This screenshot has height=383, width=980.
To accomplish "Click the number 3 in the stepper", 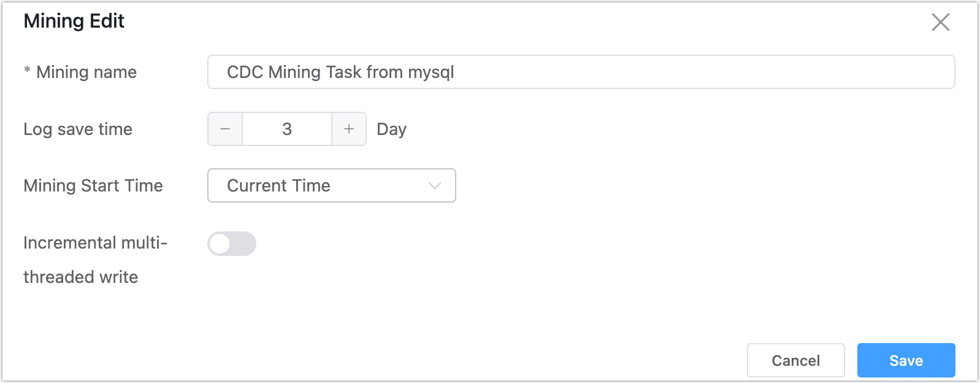I will (x=287, y=129).
